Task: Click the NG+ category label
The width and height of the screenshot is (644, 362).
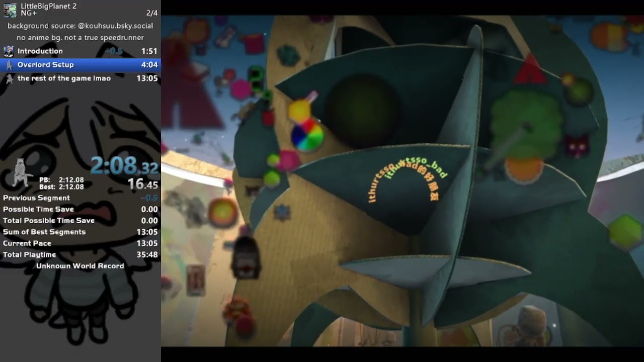Action: pyautogui.click(x=29, y=13)
